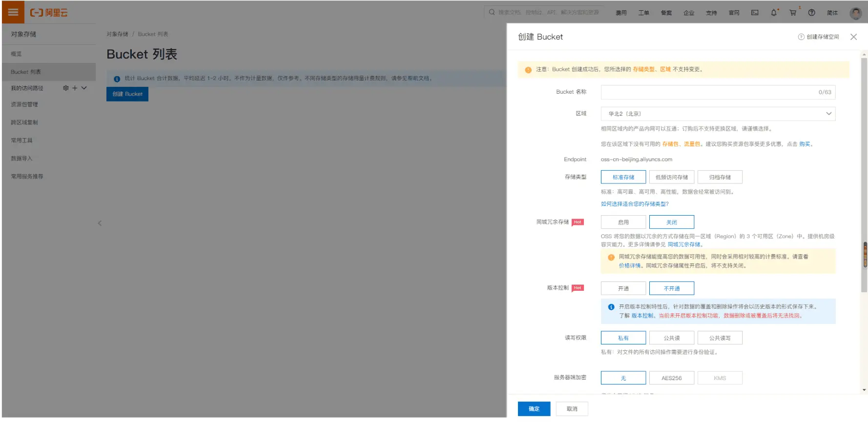Click the plus icon next to 我的访问路径
The image size is (868, 423).
point(75,88)
